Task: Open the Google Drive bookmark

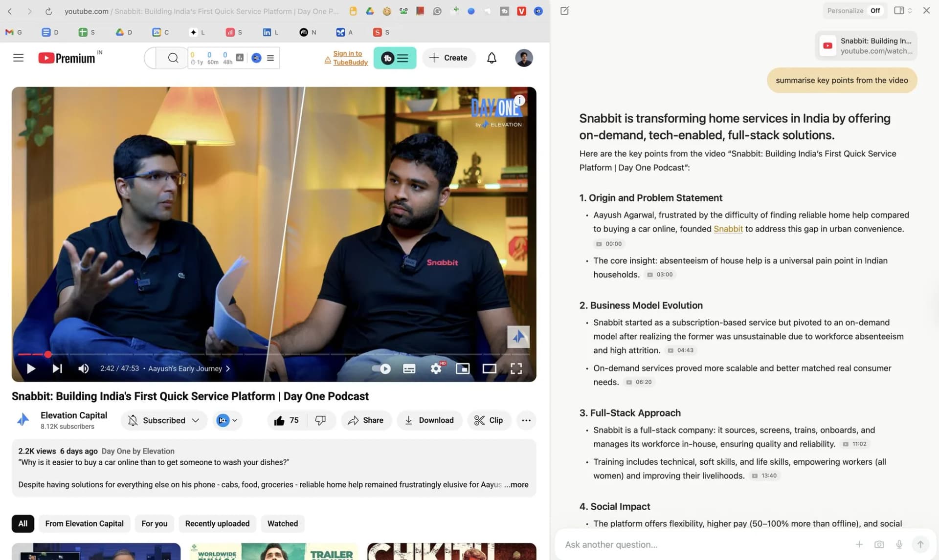Action: 124,32
